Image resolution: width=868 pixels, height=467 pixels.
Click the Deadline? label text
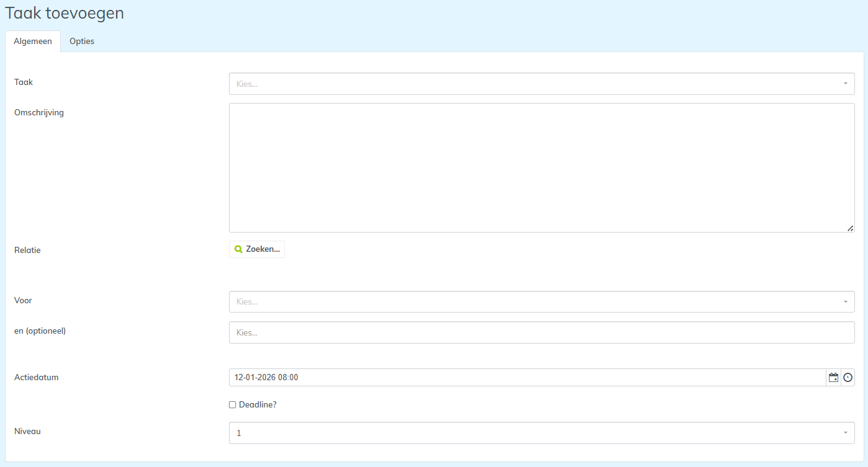click(x=257, y=405)
